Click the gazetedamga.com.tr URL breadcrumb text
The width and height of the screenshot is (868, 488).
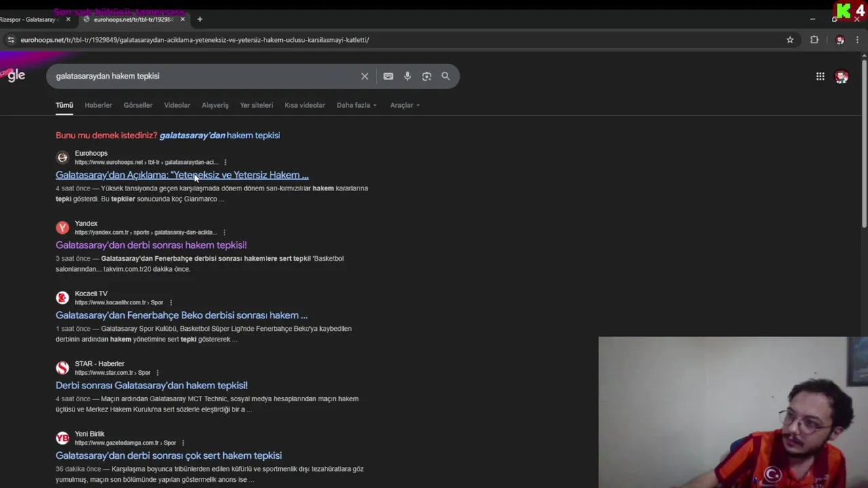[x=125, y=443]
